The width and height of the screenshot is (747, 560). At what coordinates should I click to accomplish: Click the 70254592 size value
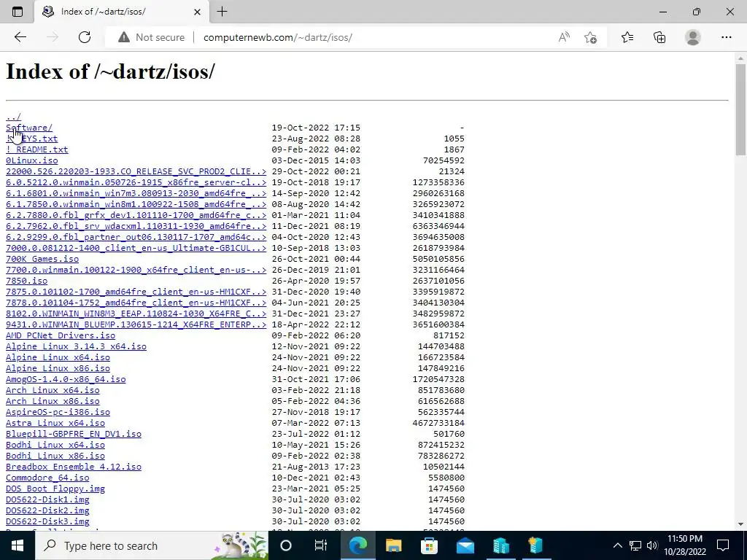(444, 160)
